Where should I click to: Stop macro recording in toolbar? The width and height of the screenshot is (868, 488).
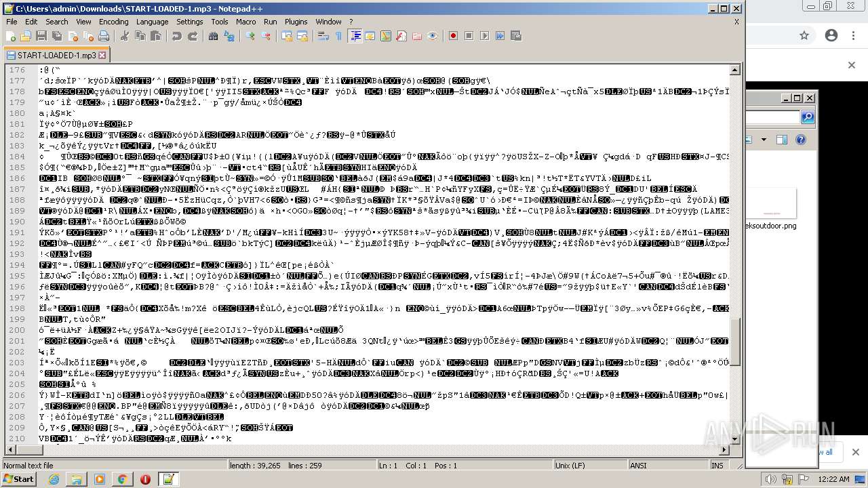click(x=469, y=36)
